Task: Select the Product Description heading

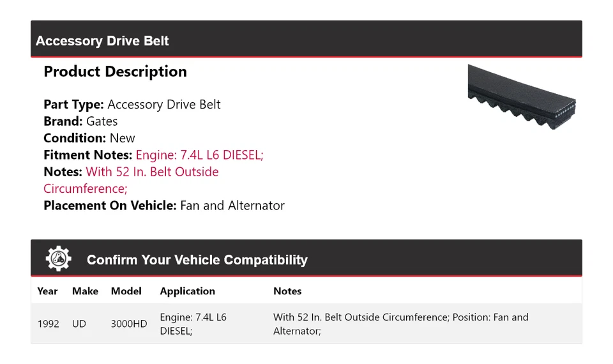Action: (115, 72)
